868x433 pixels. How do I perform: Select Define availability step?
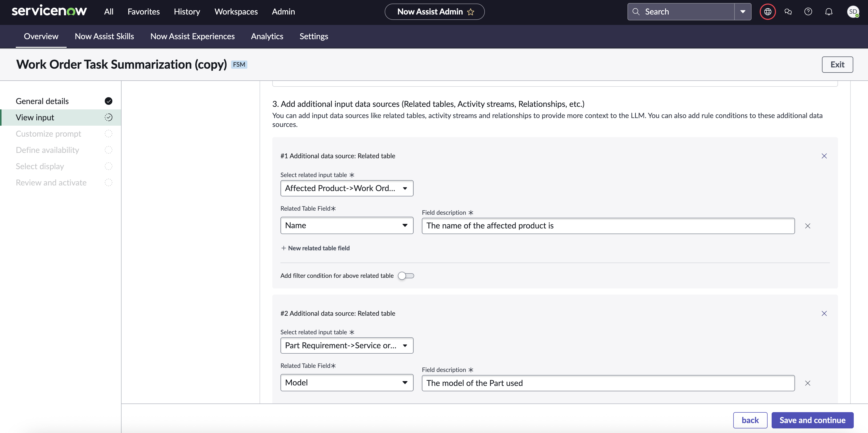pos(61,150)
